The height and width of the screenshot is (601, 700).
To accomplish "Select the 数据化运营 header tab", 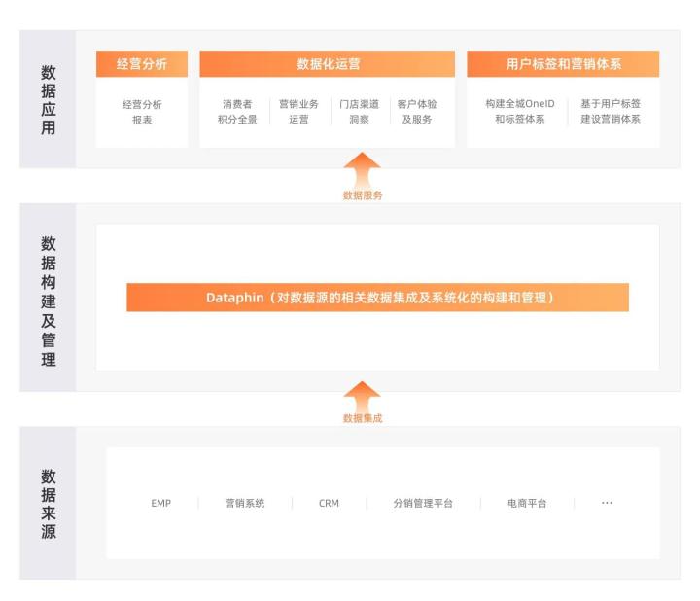I will pyautogui.click(x=328, y=64).
